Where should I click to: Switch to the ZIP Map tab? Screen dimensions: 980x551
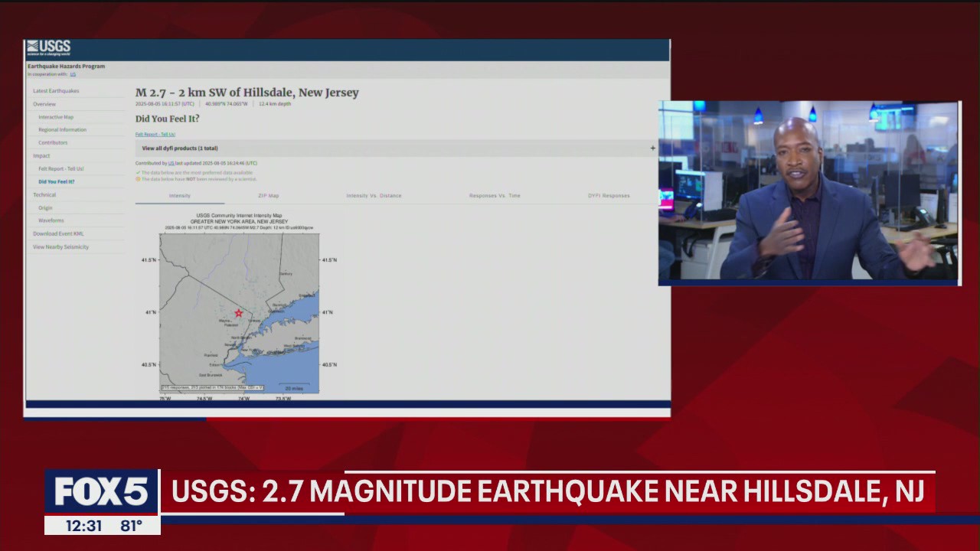269,195
